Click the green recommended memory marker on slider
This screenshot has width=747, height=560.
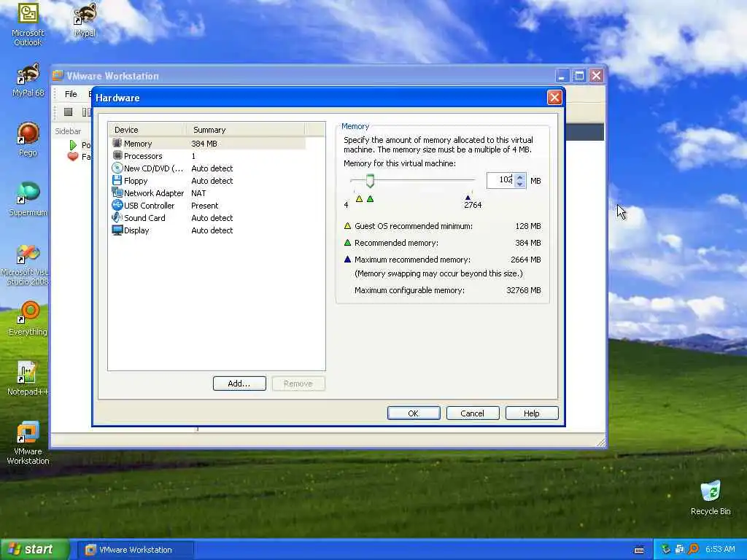point(370,198)
